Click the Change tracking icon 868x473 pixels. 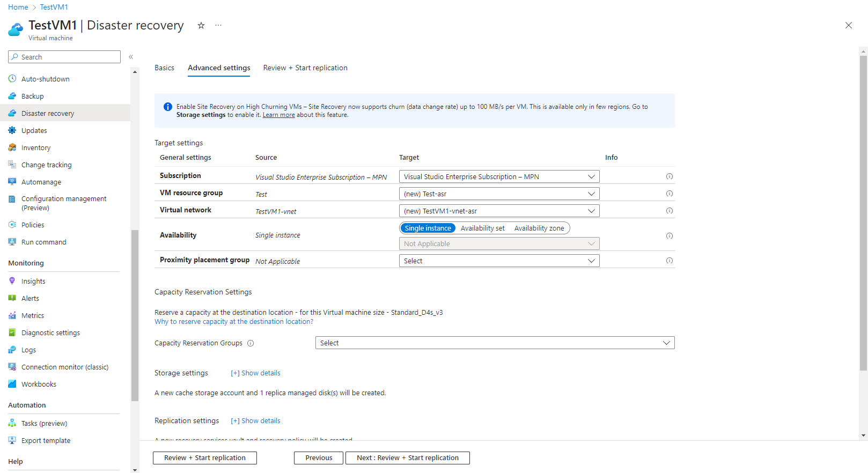pos(12,165)
